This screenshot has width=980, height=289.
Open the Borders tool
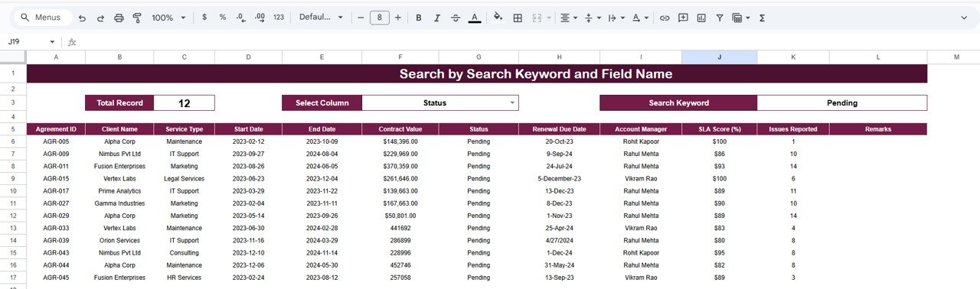[x=518, y=18]
